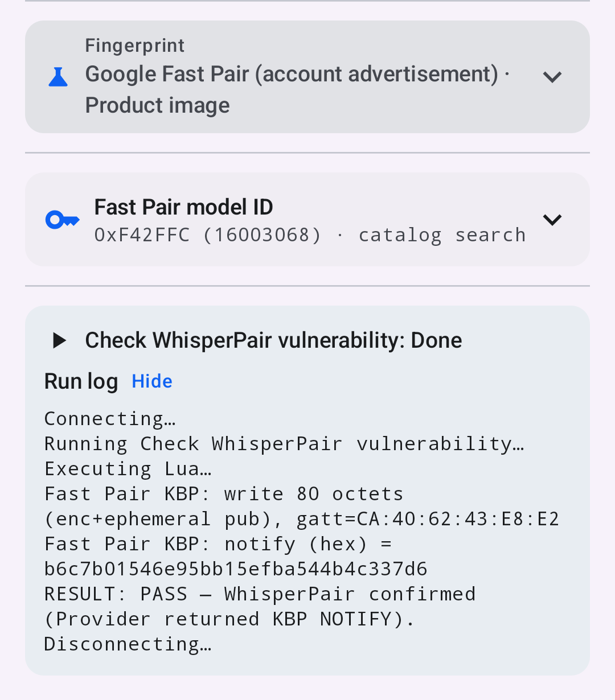Viewport: 615px width, 700px height.
Task: Tap 'Check WhisperPair vulnerability: Done' title
Action: click(273, 340)
